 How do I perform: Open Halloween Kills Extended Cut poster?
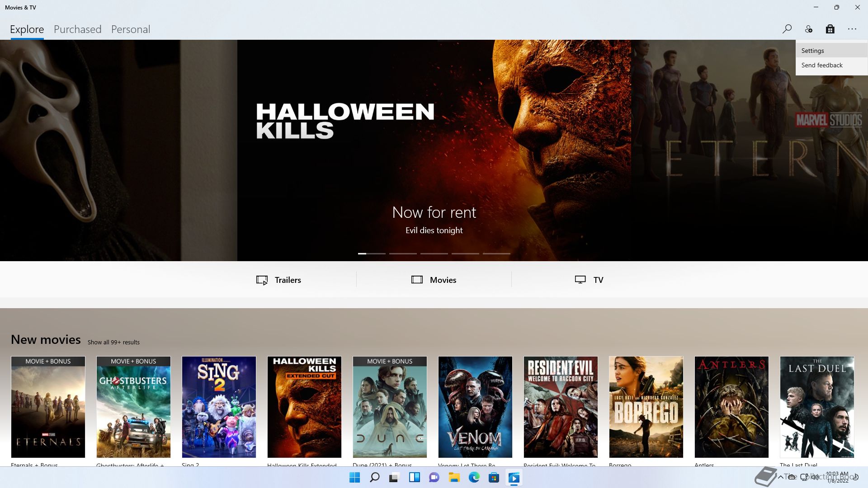pos(304,407)
